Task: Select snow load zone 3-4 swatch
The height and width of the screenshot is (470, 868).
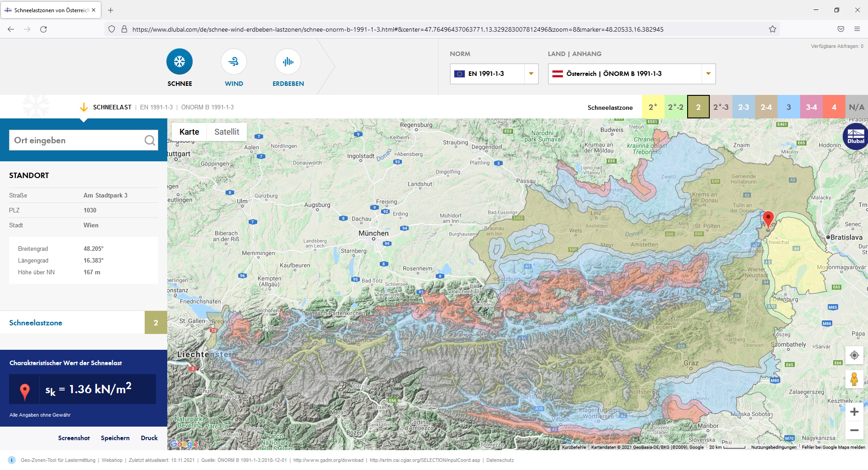Action: pos(811,107)
